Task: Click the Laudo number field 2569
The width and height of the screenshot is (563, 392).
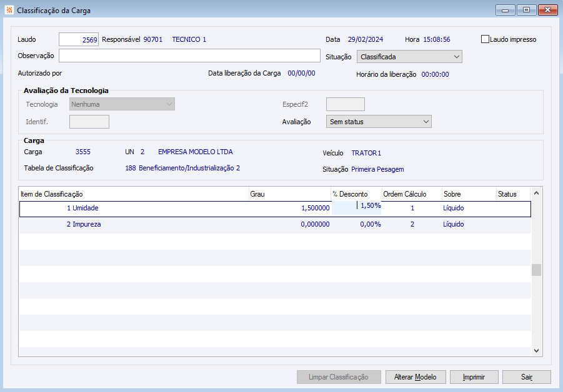Action: [x=79, y=39]
